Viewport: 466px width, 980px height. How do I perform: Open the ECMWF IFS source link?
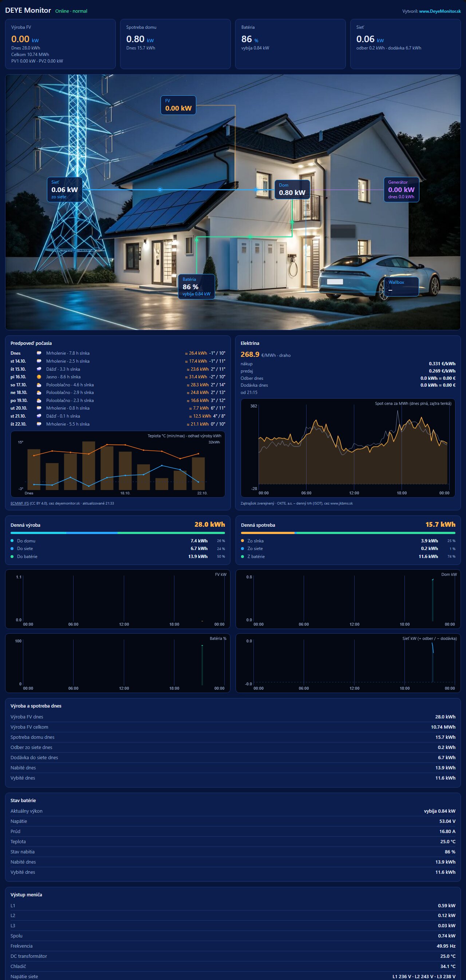click(x=19, y=503)
